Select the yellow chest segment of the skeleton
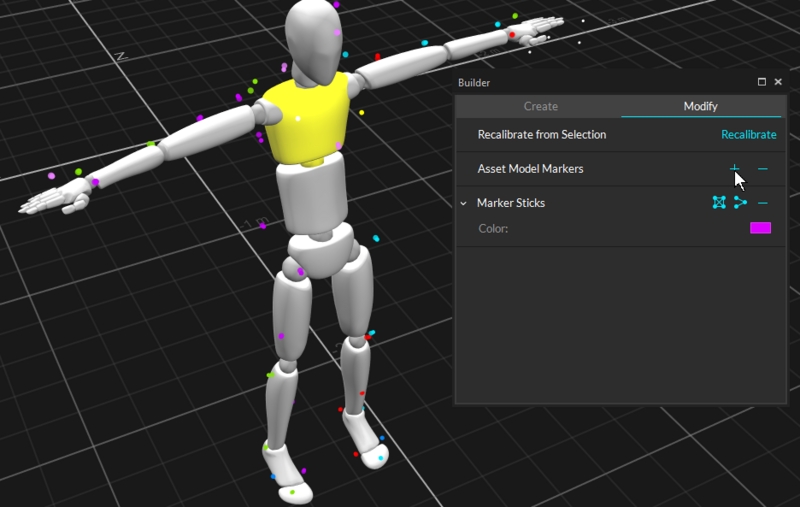800x507 pixels. 305,118
